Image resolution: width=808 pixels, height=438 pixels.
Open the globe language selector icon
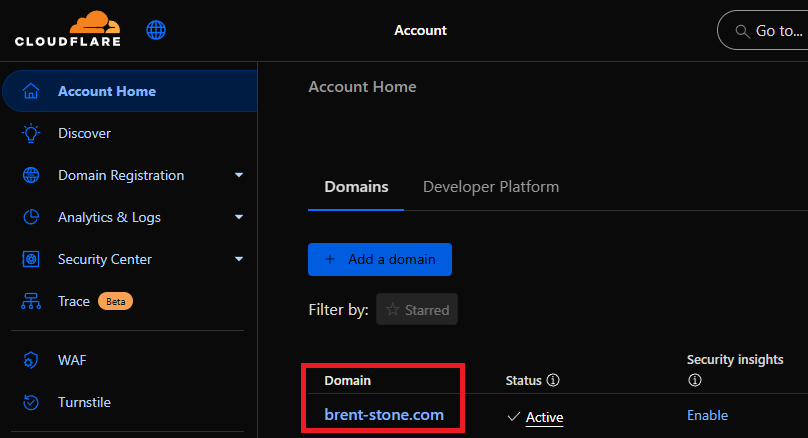click(156, 30)
